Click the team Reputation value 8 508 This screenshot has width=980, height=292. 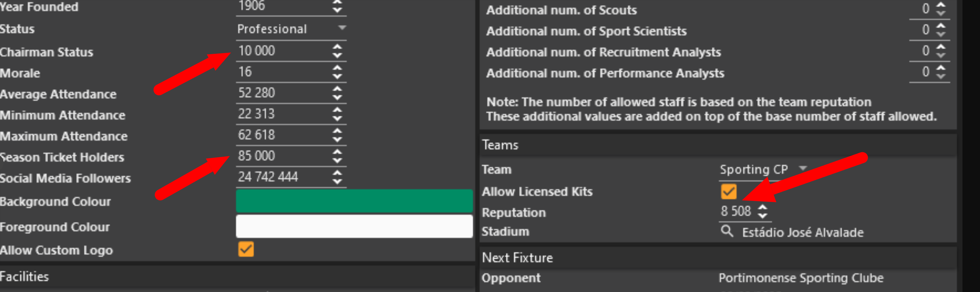[x=737, y=211]
